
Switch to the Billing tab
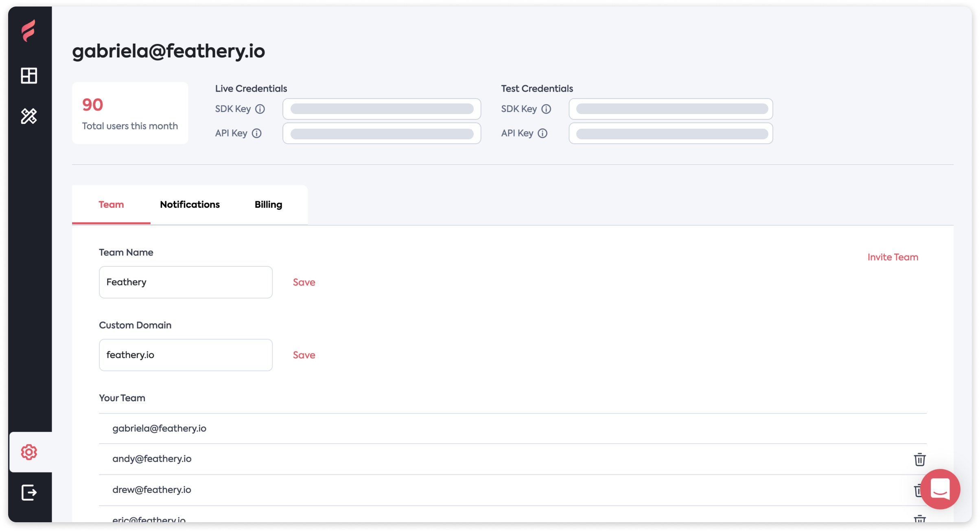pyautogui.click(x=268, y=204)
